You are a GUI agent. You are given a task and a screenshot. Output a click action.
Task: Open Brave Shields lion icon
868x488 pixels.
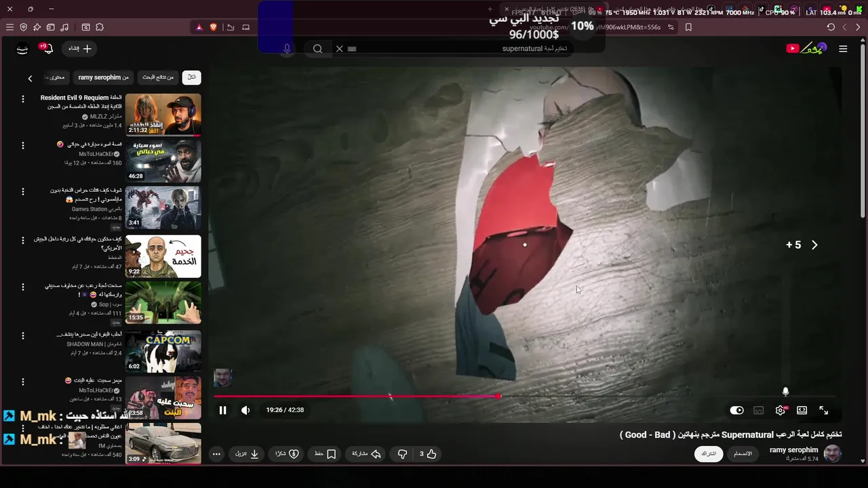tap(214, 27)
